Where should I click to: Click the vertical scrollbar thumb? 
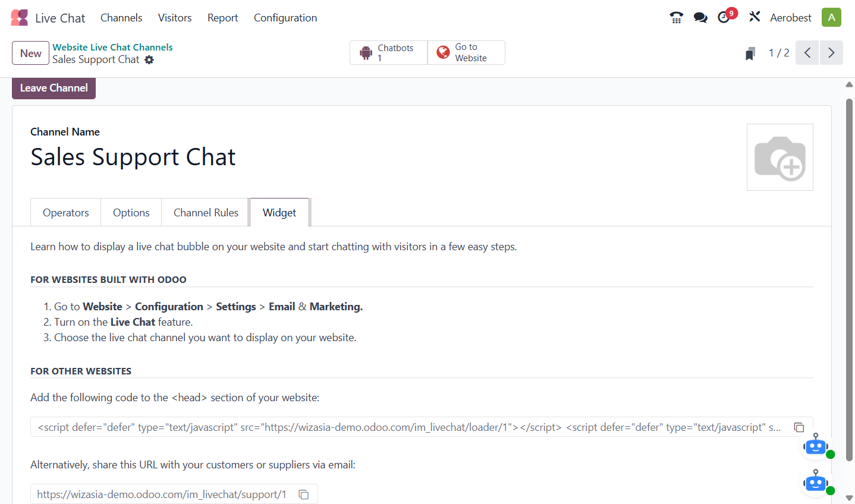pyautogui.click(x=849, y=279)
